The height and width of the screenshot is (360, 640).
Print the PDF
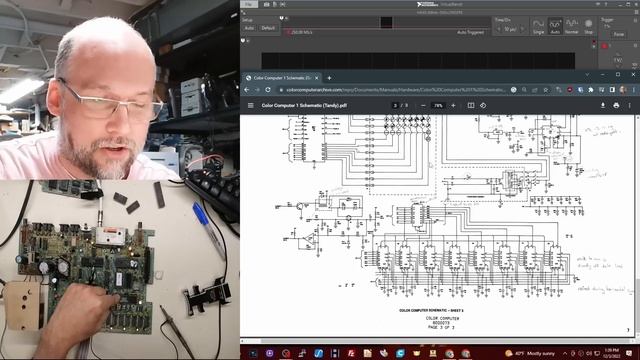pos(616,105)
